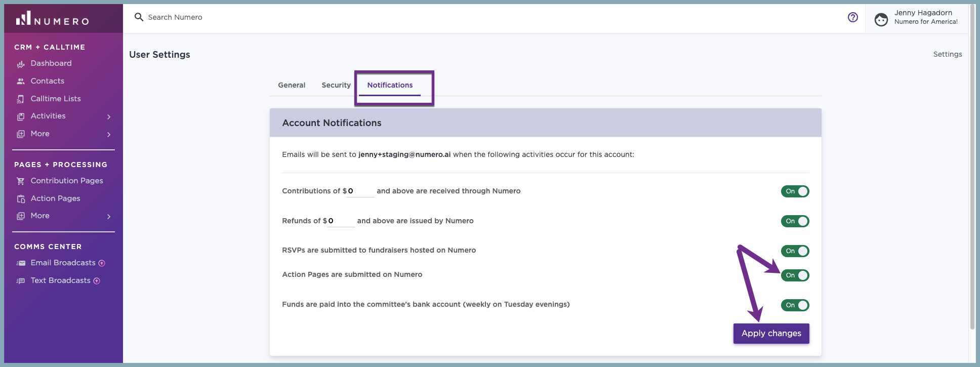Click 'and above are issued by Numero' text

416,221
